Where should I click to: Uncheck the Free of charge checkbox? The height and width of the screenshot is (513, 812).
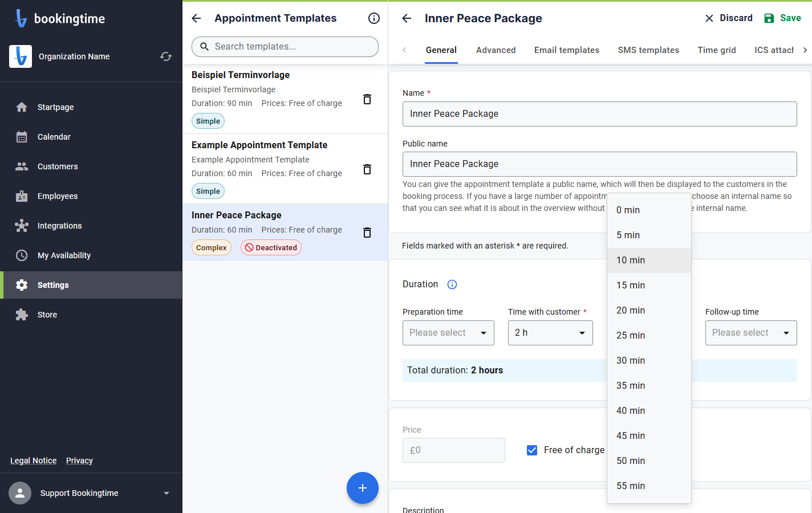pos(532,450)
